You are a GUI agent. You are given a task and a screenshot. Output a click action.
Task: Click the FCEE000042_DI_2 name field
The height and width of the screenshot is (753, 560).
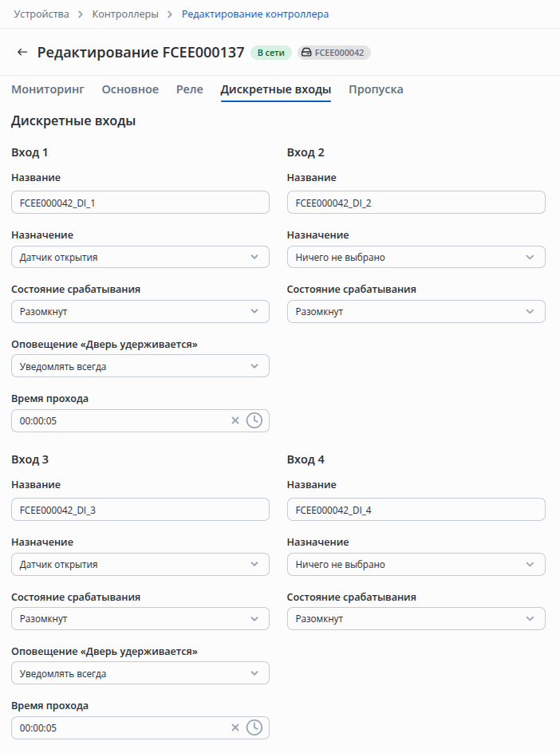416,203
